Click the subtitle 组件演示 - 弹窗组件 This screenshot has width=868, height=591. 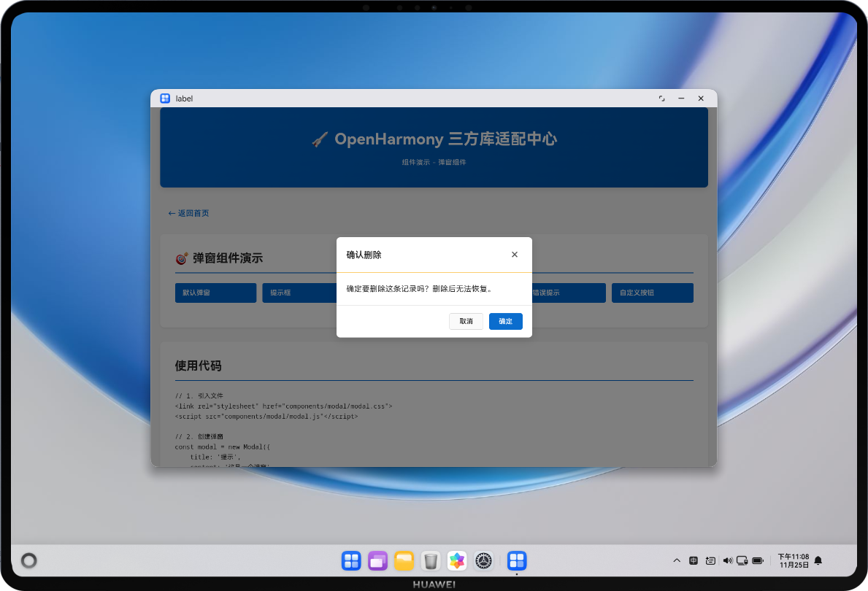coord(434,162)
